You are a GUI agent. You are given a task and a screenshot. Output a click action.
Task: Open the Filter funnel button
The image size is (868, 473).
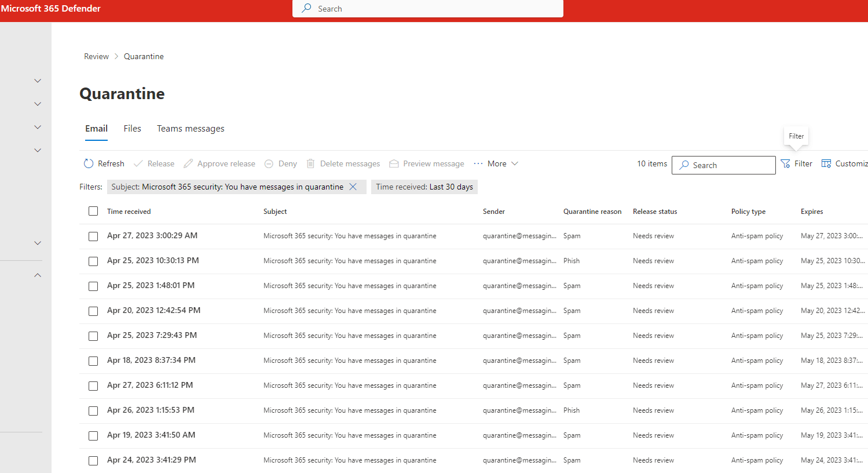pyautogui.click(x=796, y=163)
